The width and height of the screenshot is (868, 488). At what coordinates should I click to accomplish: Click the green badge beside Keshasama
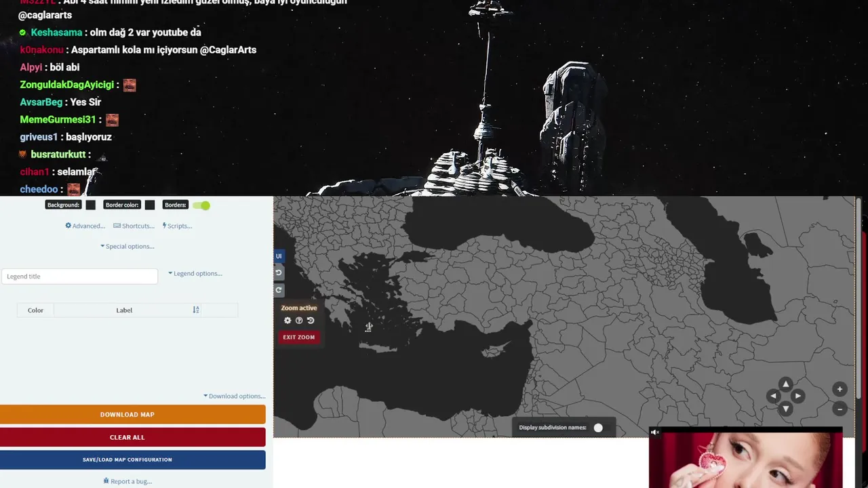(23, 33)
